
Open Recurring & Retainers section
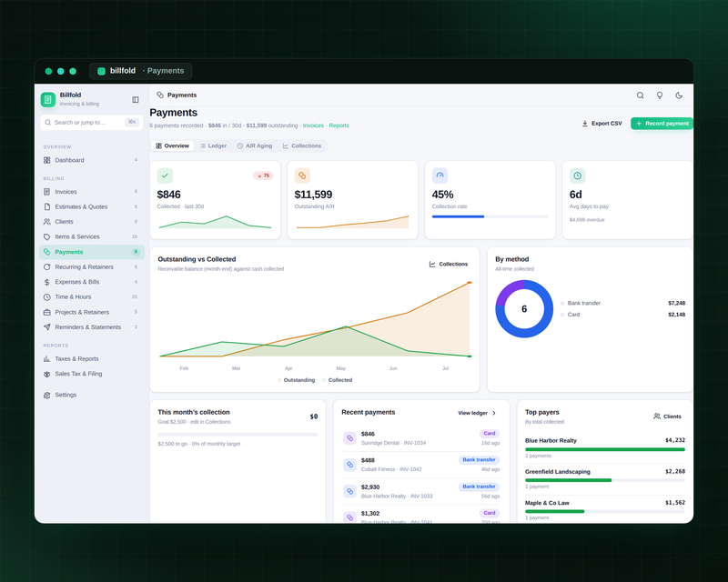pos(92,266)
